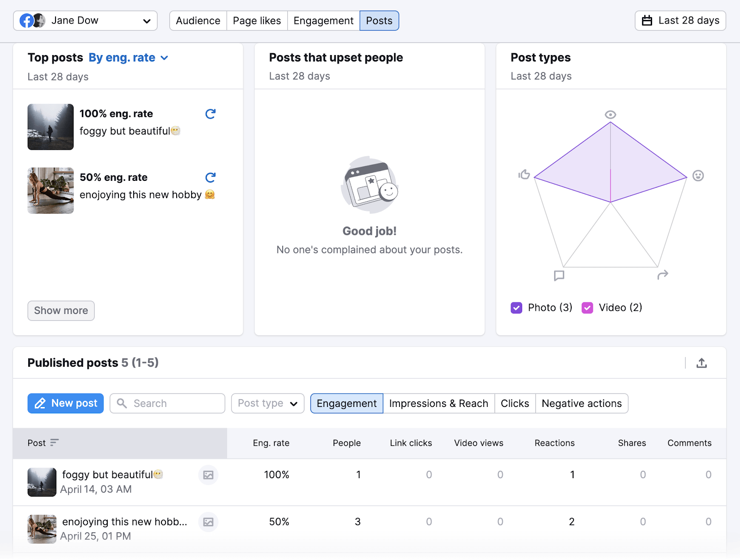Click the export icon for Published posts
740x560 pixels.
click(x=702, y=363)
